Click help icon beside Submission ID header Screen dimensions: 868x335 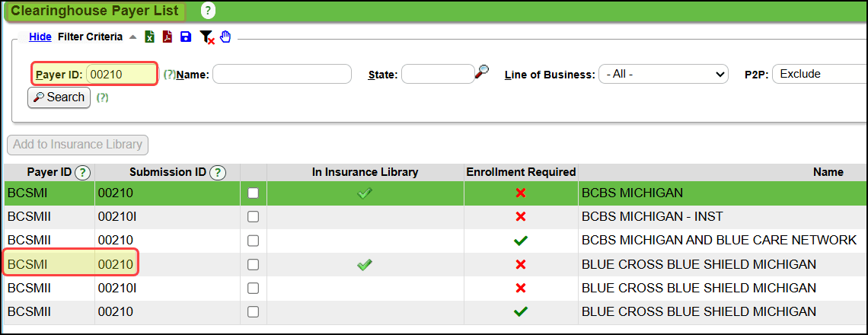click(218, 173)
